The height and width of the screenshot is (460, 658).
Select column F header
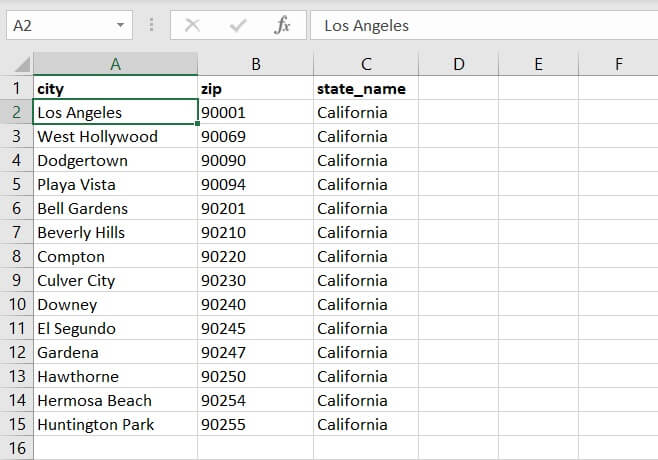pyautogui.click(x=618, y=64)
